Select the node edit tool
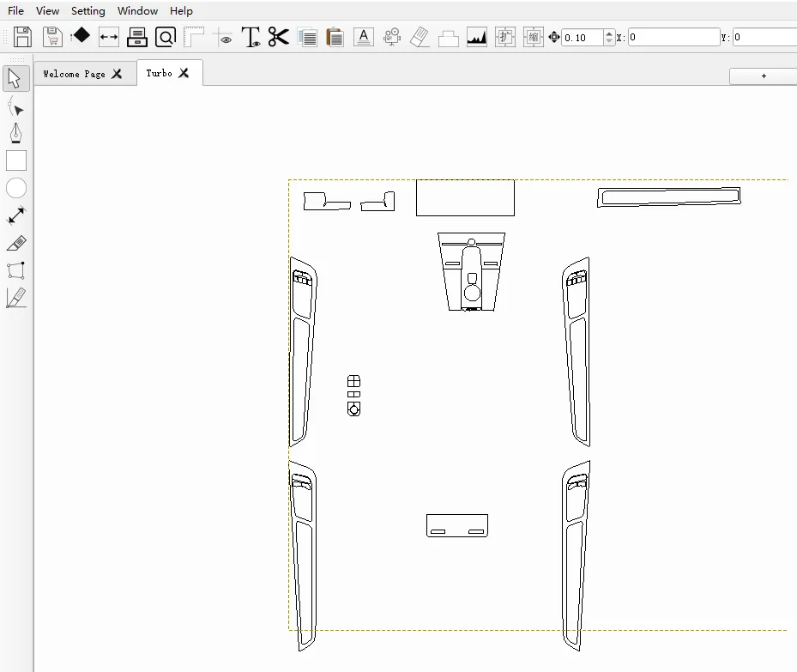This screenshot has height=672, width=797. pos(15,107)
